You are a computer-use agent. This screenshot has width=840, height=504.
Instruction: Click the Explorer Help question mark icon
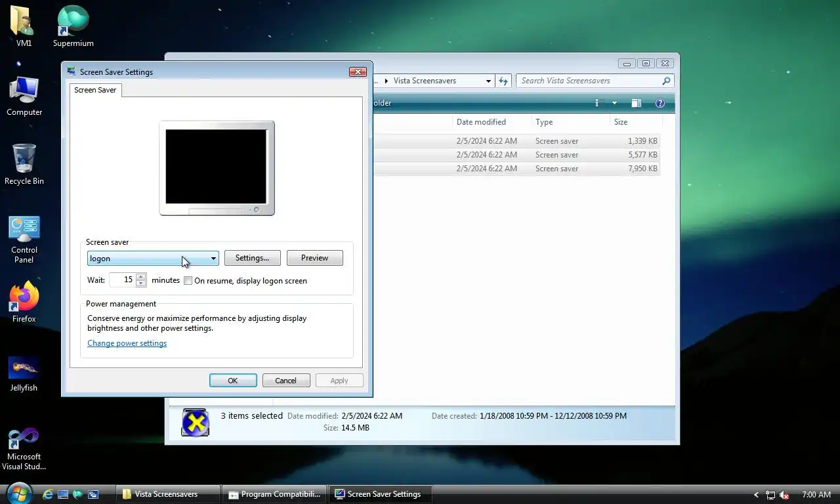click(660, 103)
